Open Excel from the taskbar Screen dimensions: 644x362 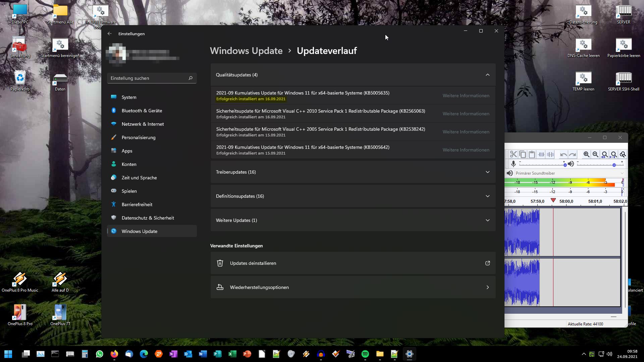pyautogui.click(x=232, y=354)
